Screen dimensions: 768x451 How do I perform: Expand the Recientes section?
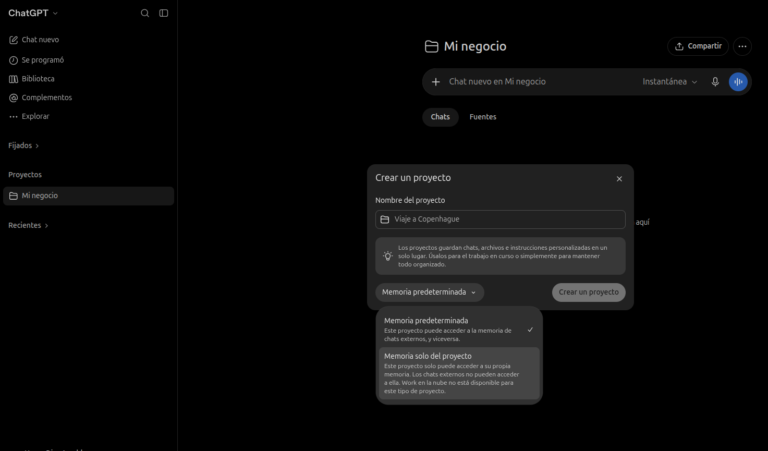click(28, 225)
